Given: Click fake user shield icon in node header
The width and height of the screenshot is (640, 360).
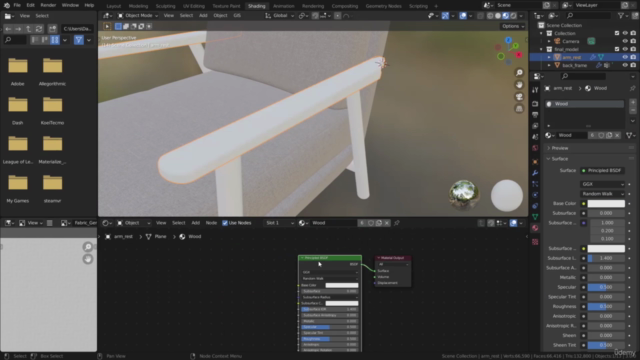Looking at the screenshot, I should (371, 223).
